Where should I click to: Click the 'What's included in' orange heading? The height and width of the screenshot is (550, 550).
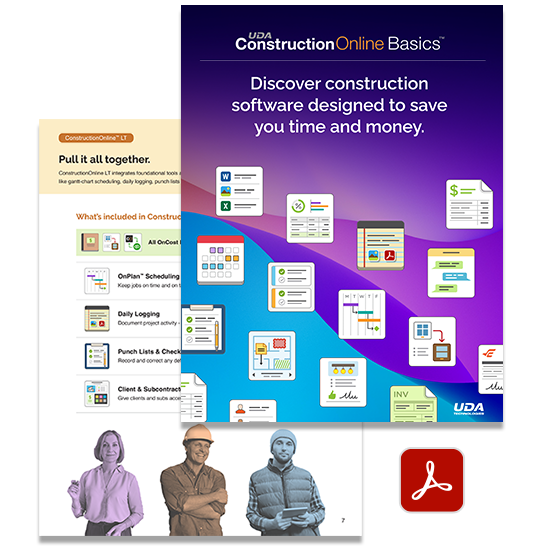pyautogui.click(x=128, y=216)
